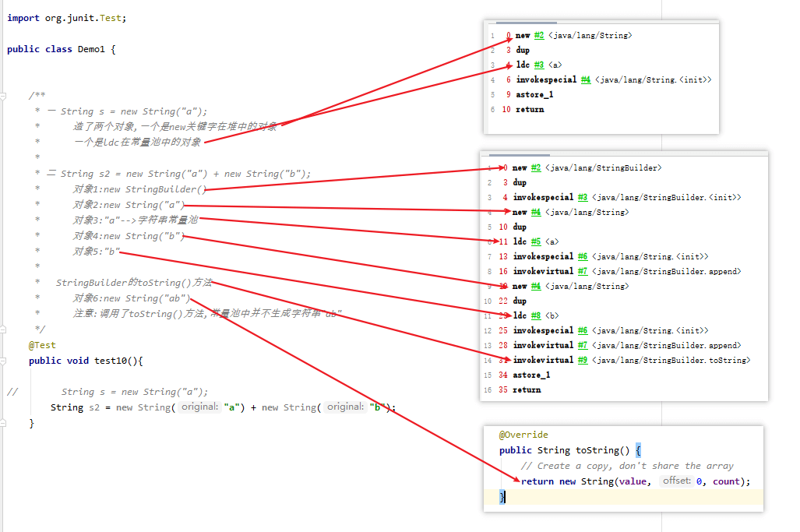This screenshot has height=532, width=800.
Task: Toggle the fold marker at the comment end */
Action: pos(3,329)
